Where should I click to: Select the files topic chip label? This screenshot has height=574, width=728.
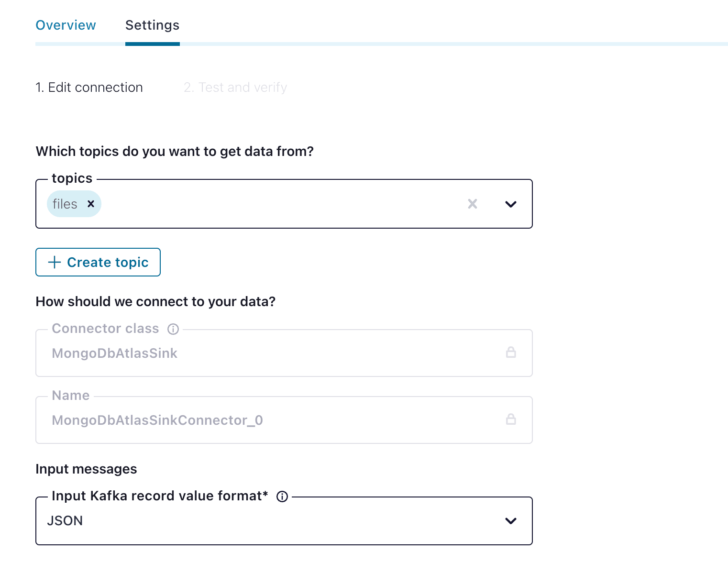click(x=65, y=204)
